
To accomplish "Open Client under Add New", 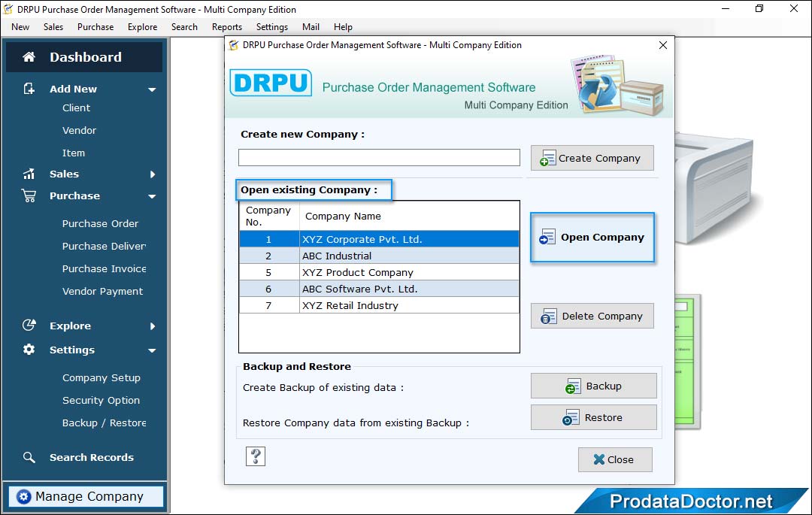I will [x=76, y=108].
